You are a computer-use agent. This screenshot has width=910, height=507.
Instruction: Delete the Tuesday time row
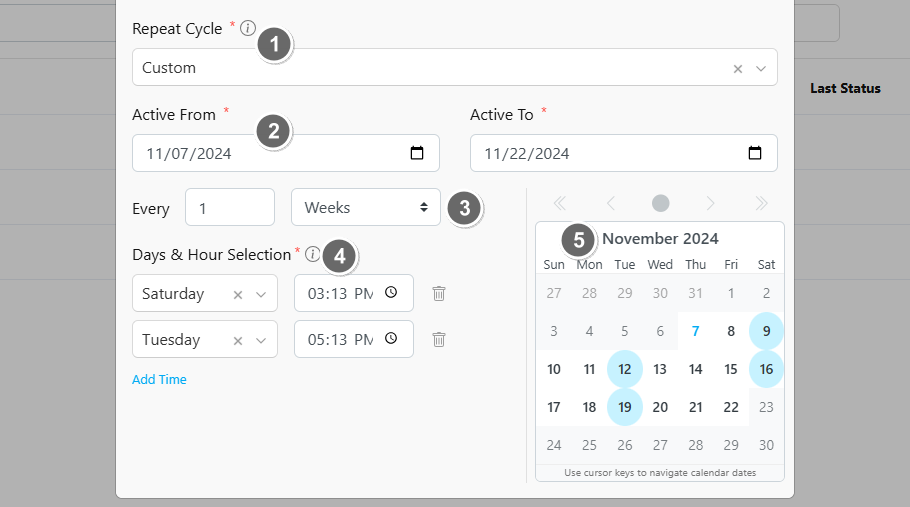pyautogui.click(x=438, y=340)
